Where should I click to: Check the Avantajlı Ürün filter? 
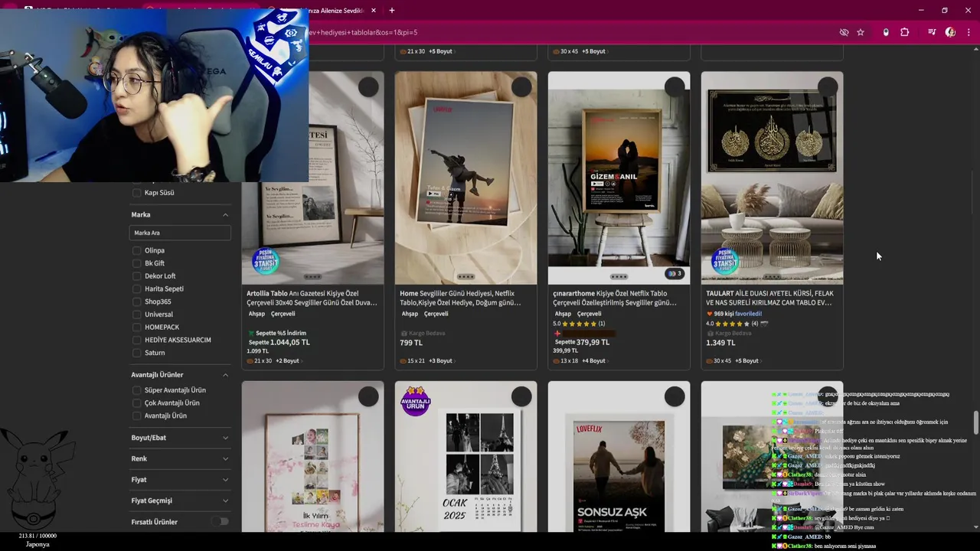[x=137, y=416]
